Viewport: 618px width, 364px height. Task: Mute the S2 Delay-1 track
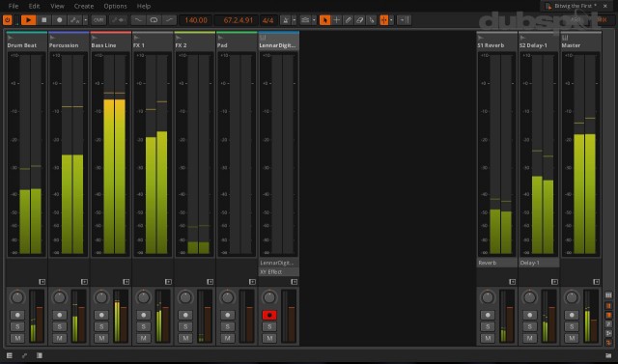click(530, 338)
